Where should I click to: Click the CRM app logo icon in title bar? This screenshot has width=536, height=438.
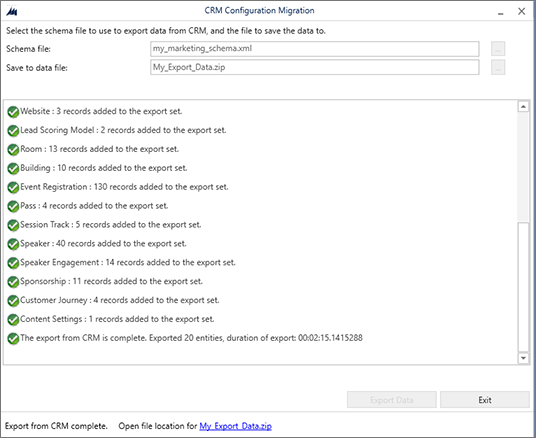[12, 11]
